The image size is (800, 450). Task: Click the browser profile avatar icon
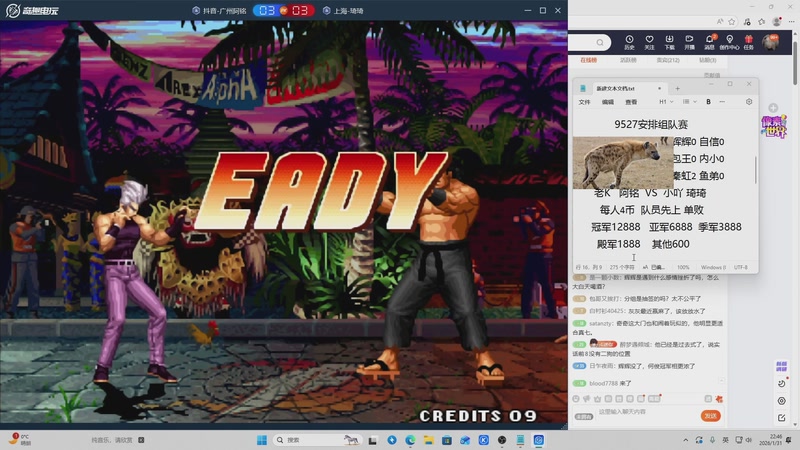point(777,21)
